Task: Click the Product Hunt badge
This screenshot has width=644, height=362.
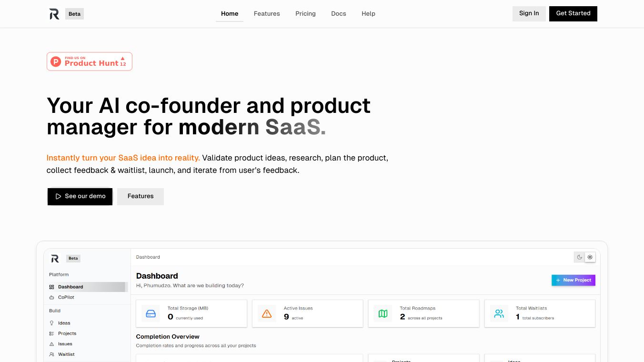Action: click(x=90, y=61)
